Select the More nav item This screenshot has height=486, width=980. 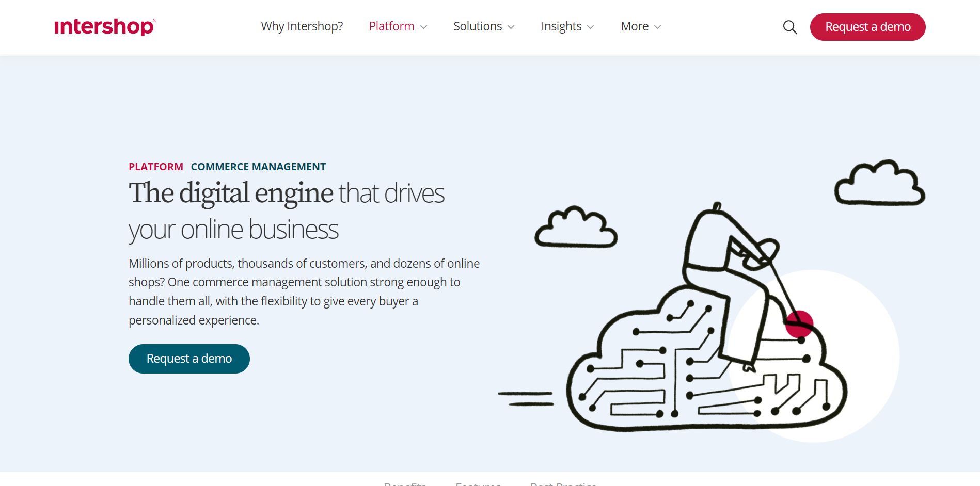point(635,26)
